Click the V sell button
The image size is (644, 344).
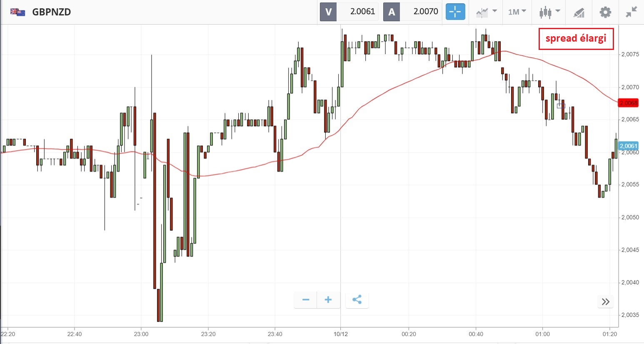coord(328,12)
